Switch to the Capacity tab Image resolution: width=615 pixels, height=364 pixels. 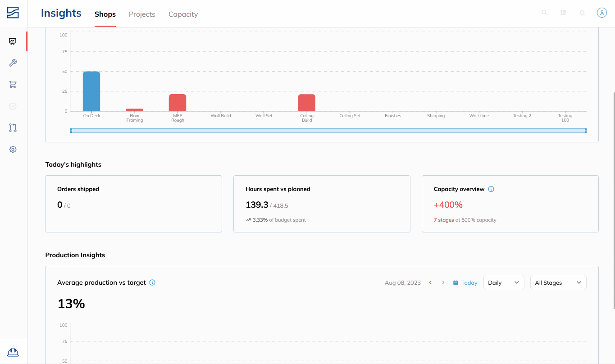pos(183,14)
